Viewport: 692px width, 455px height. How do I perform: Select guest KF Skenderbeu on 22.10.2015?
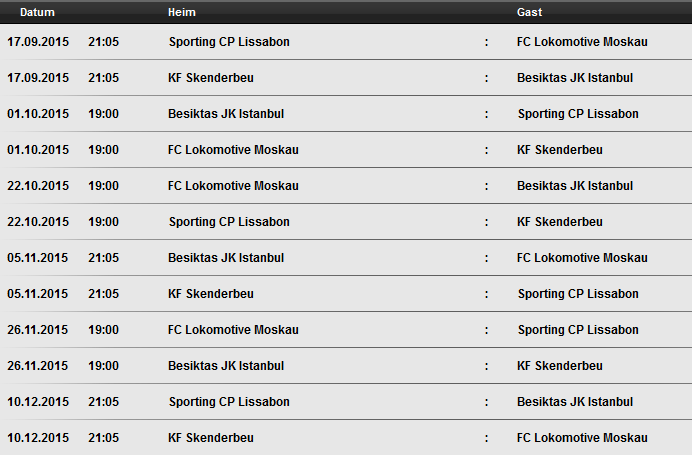point(560,222)
